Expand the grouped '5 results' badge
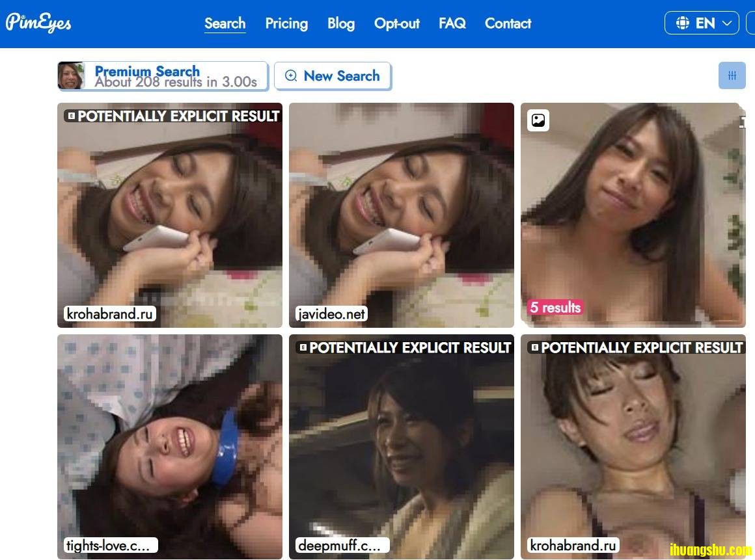The width and height of the screenshot is (755, 560). (555, 307)
